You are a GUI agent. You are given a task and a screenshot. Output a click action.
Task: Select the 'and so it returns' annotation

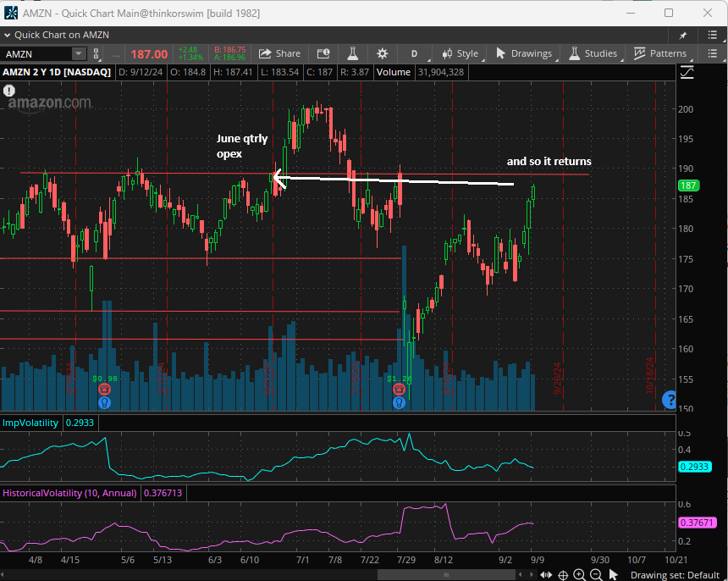coord(549,161)
